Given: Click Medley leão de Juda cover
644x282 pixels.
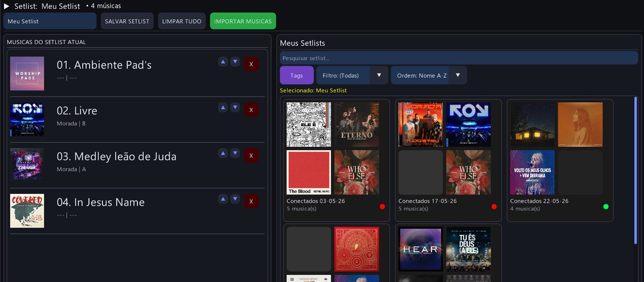Looking at the screenshot, I should click(27, 165).
